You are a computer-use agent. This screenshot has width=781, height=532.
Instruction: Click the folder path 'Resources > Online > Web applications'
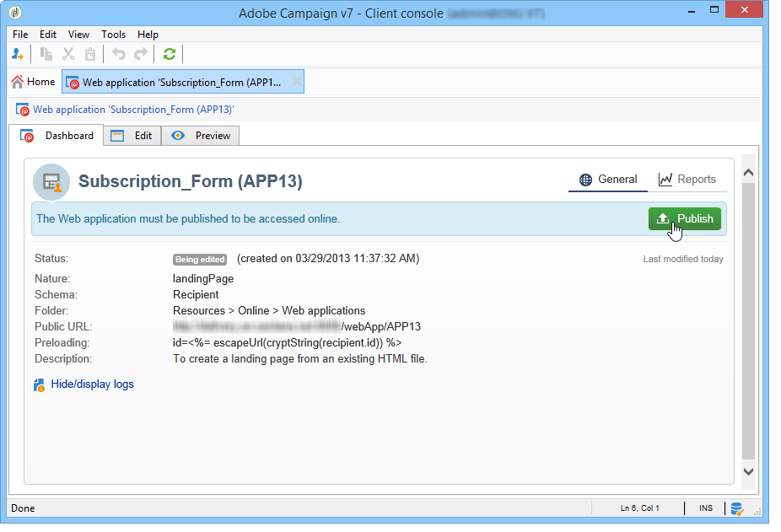tap(269, 311)
